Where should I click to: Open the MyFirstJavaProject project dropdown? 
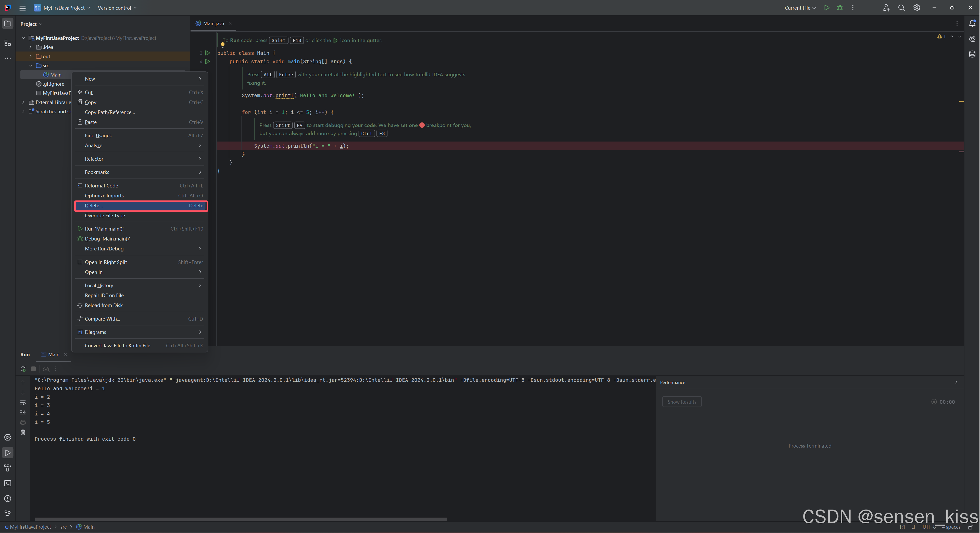point(63,8)
